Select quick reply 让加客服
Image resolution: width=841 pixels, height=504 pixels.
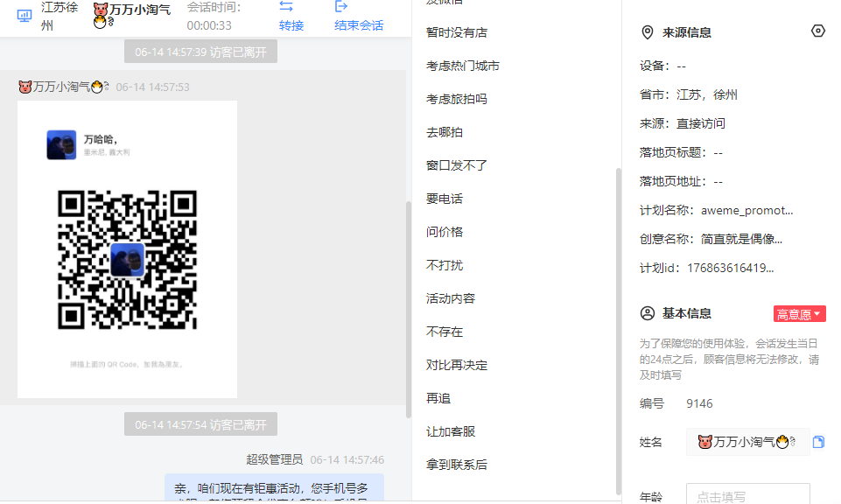(451, 431)
